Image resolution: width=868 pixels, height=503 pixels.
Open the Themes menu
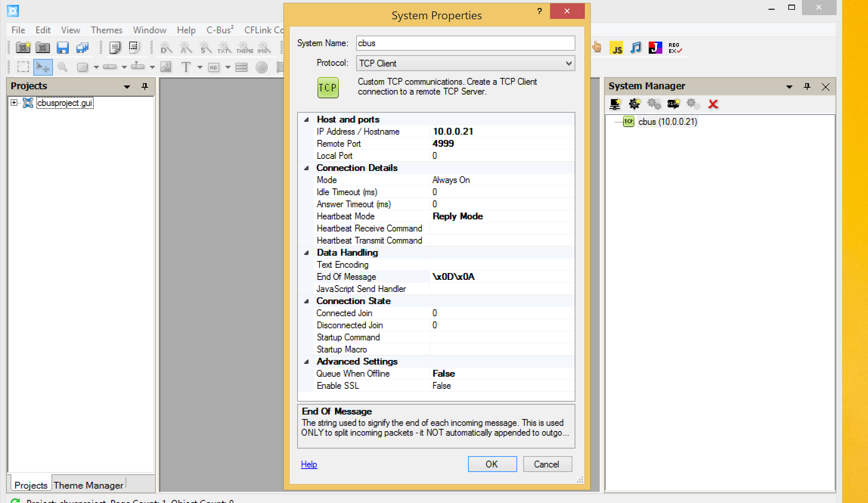click(106, 30)
